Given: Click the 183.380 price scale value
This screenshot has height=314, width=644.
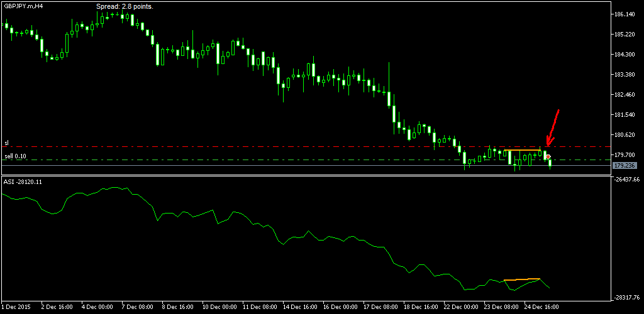Looking at the screenshot, I should pos(625,75).
